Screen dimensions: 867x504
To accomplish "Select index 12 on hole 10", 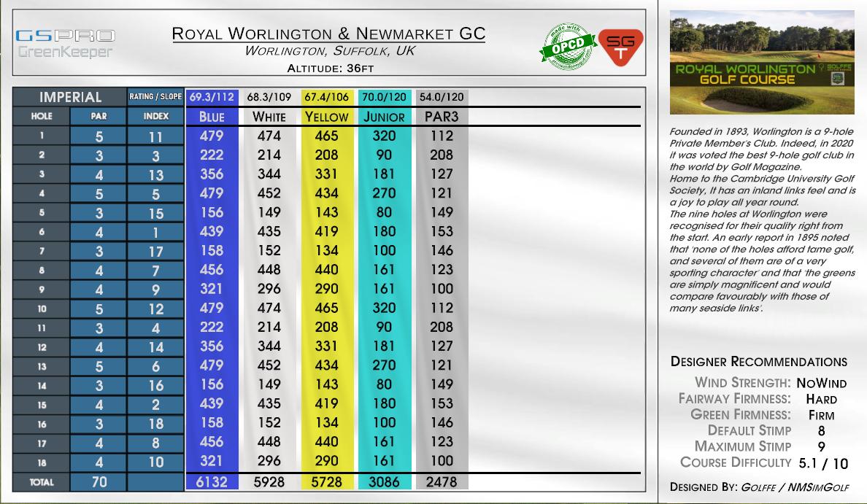I will pyautogui.click(x=156, y=309).
